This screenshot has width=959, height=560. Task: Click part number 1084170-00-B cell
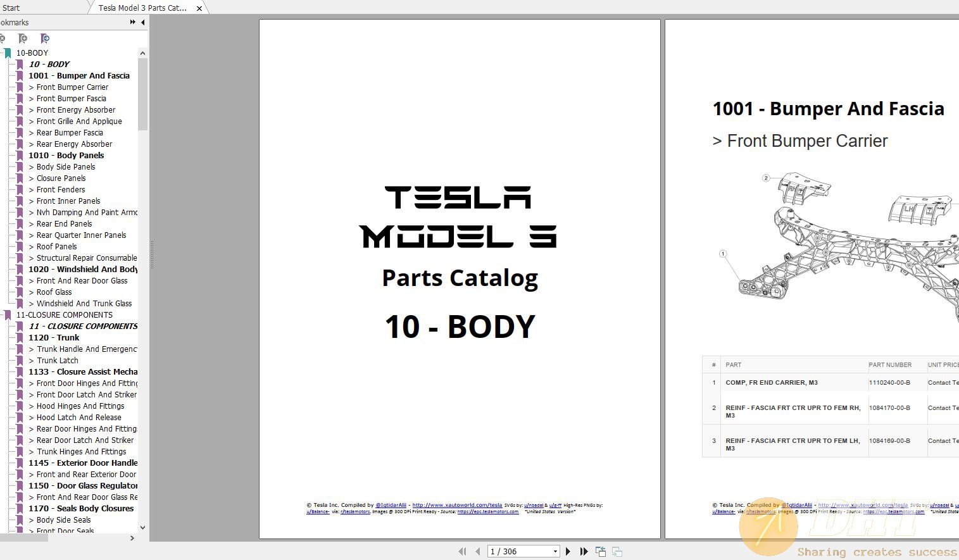click(889, 408)
